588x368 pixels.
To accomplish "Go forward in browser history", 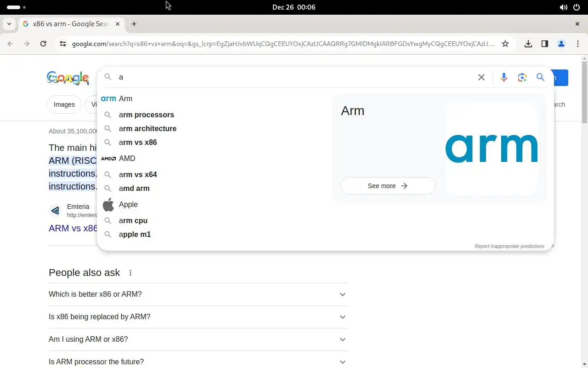I will point(27,44).
